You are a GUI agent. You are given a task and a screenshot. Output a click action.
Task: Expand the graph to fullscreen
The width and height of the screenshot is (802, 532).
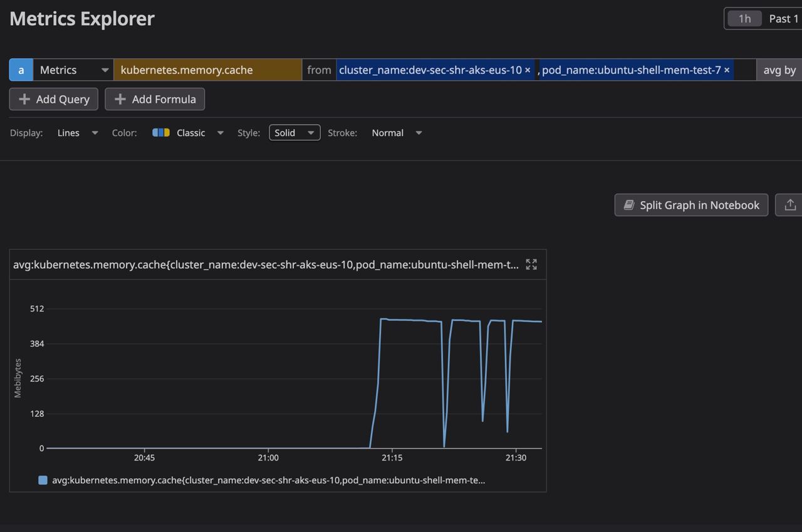[531, 264]
